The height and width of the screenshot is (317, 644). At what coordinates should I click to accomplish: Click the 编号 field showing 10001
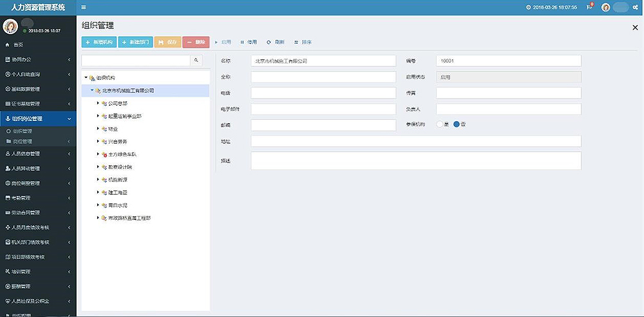tap(509, 61)
